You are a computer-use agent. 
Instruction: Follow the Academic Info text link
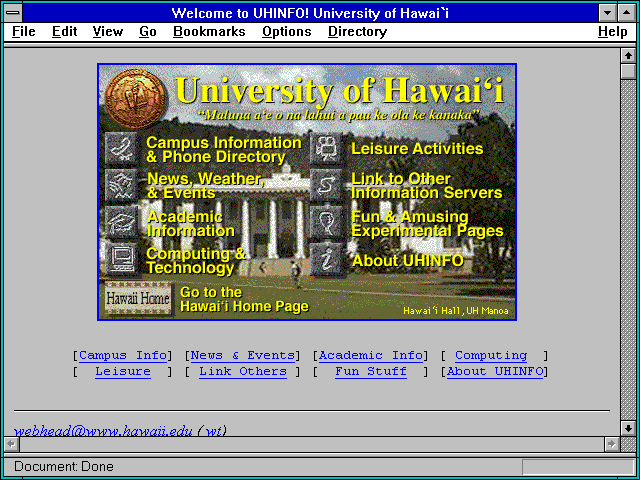tap(371, 356)
